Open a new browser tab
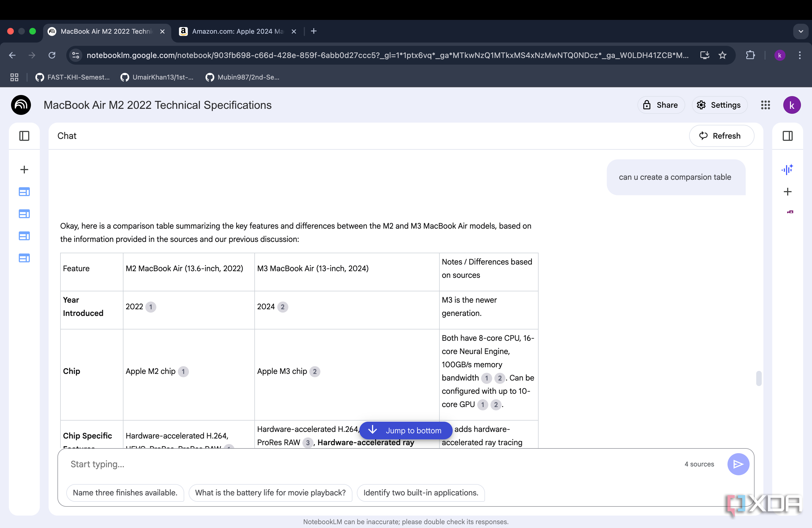Screen dimensions: 812x528 [x=313, y=31]
